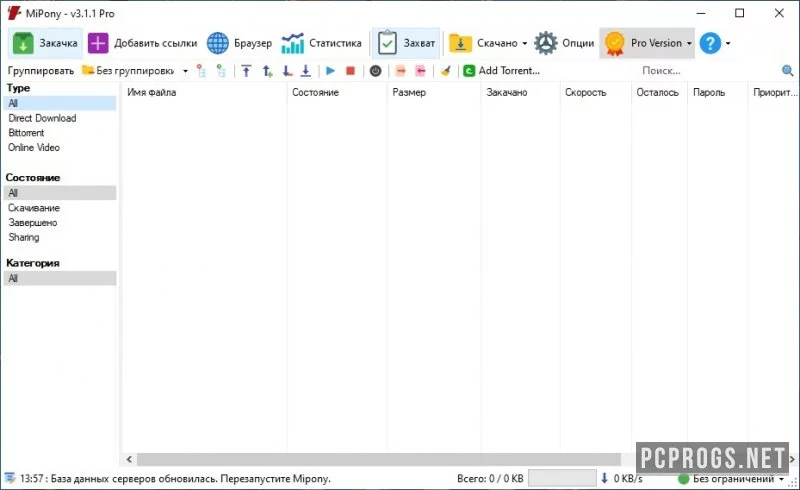
Task: Filter by Скачивание state
Action: click(34, 208)
